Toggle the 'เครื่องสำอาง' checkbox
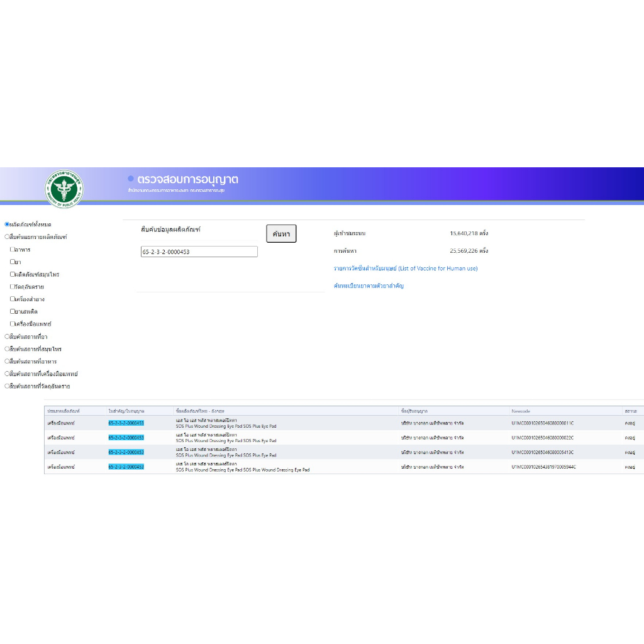 (x=13, y=299)
